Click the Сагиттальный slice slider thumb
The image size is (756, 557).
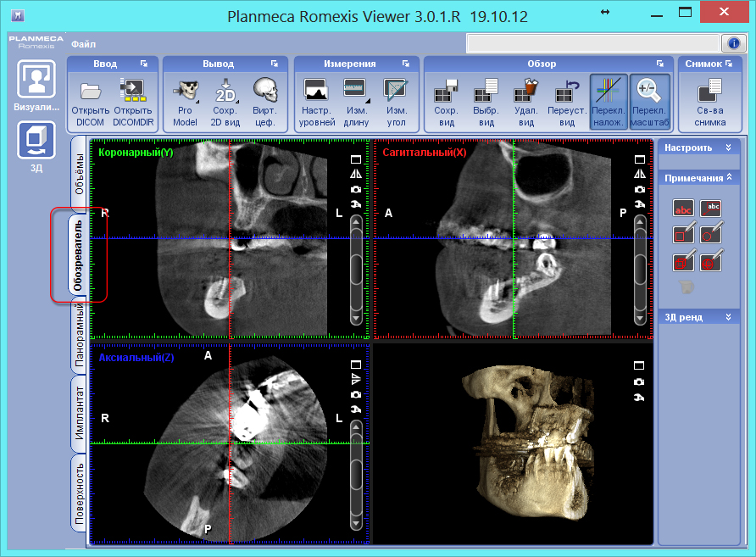(640, 270)
